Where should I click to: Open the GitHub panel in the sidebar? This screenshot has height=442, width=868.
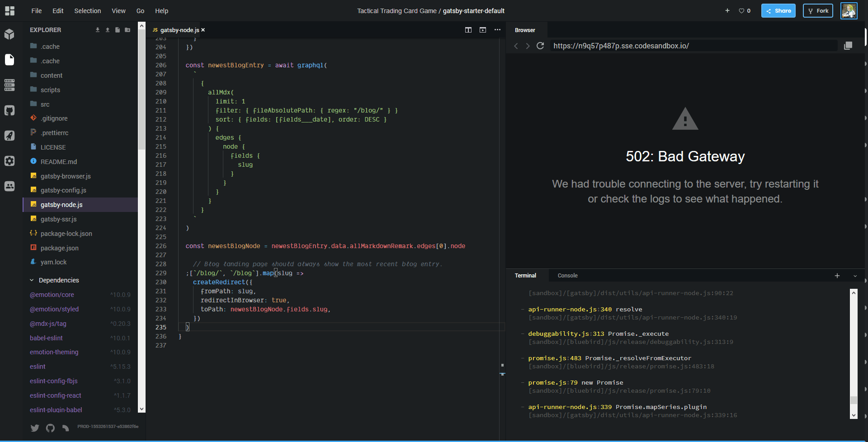click(10, 110)
